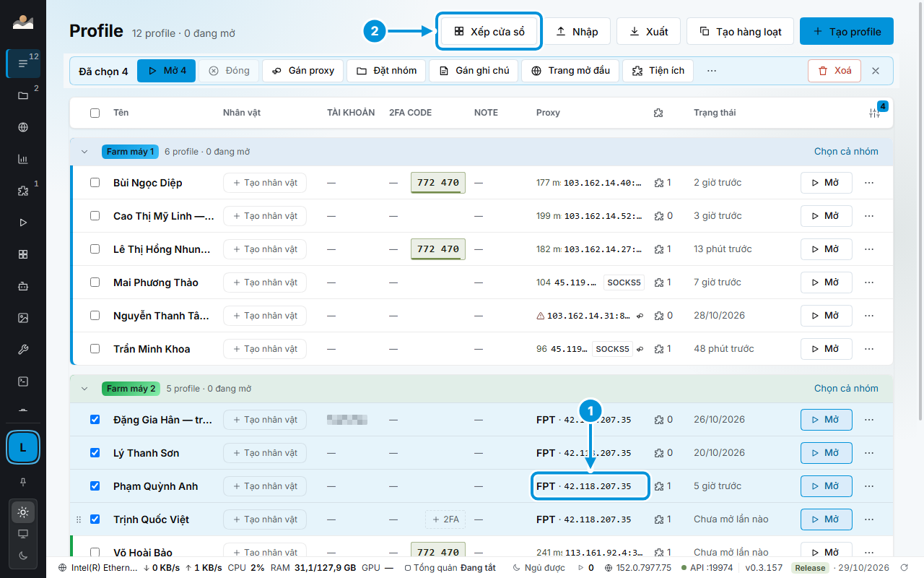Open more options for Trịnh Quốc Việt
This screenshot has height=578, width=924.
(869, 519)
